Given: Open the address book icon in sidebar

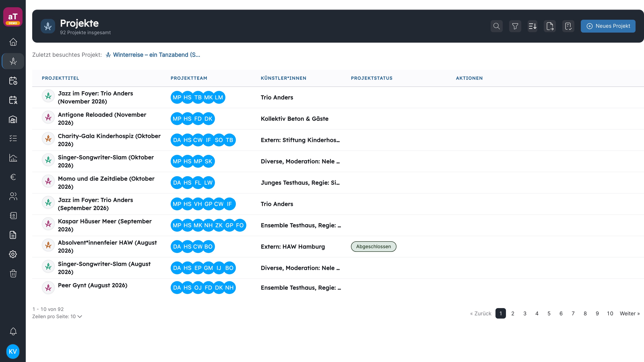Looking at the screenshot, I should 13,216.
